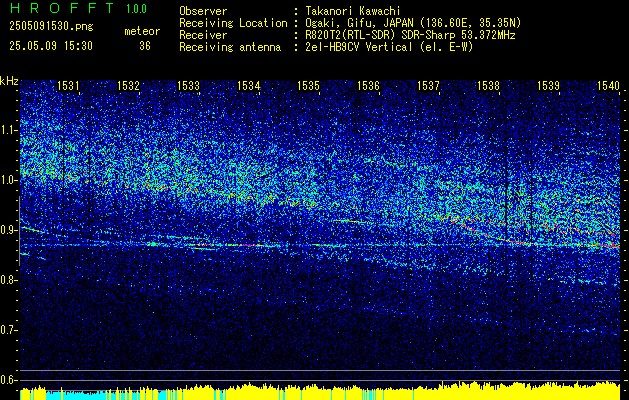Click the version number 1.0.0
This screenshot has width=629, height=400.
pos(136,9)
